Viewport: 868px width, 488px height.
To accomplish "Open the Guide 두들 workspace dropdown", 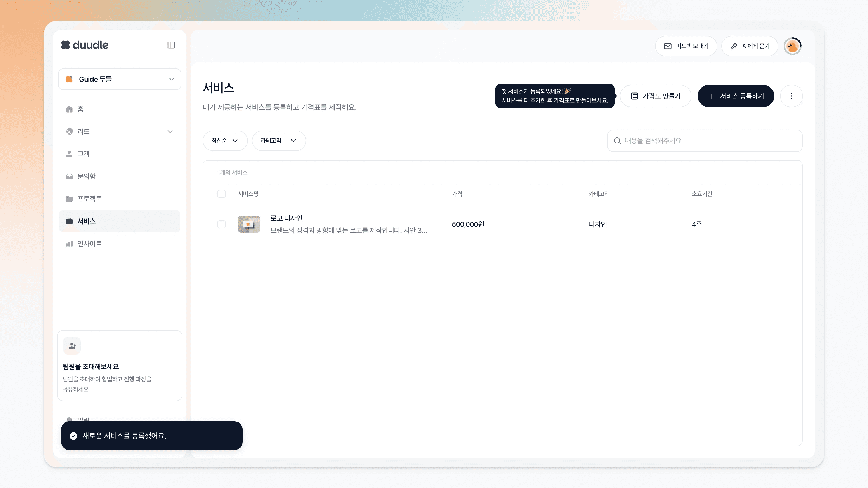I will click(120, 79).
